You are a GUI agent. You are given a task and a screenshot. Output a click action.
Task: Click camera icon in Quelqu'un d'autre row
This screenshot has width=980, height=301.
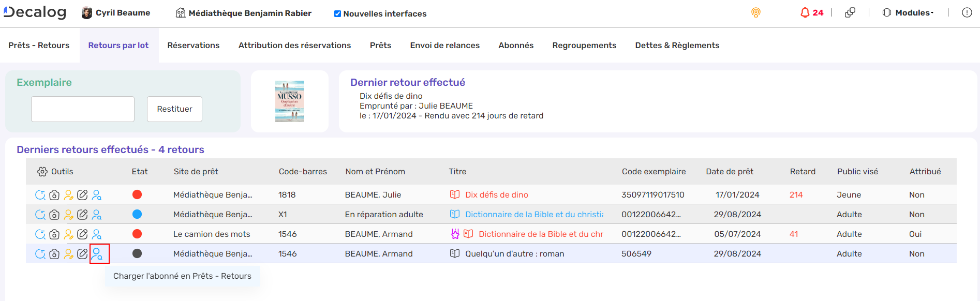coord(54,254)
